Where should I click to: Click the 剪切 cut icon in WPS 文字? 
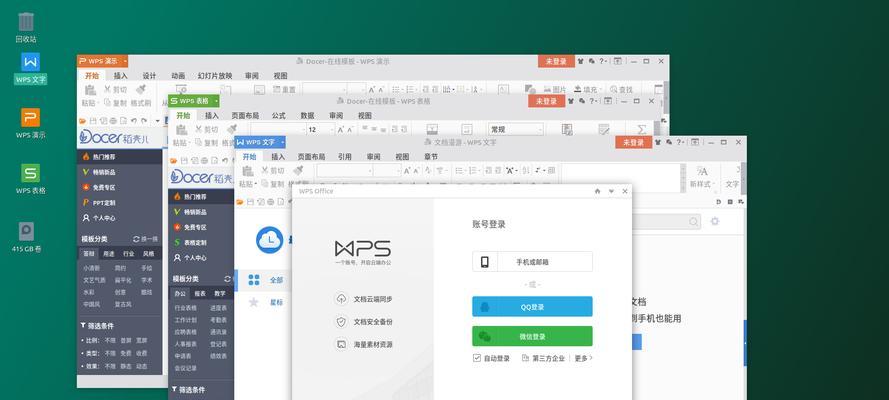click(264, 170)
